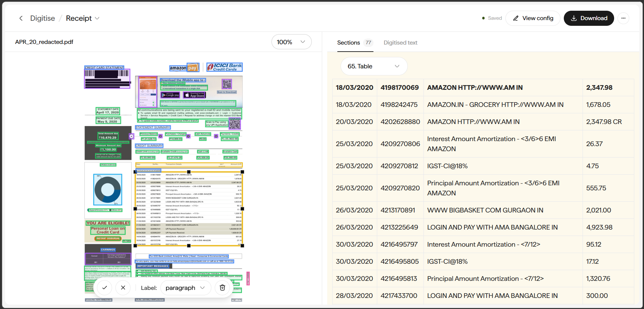Click the ICICI Bank Credit Cards logo
Screen dimensions: 644x309
pyautogui.click(x=225, y=67)
